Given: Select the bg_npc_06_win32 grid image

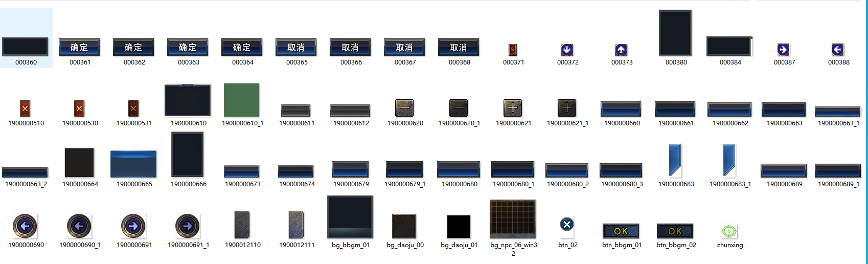Looking at the screenshot, I should (513, 219).
